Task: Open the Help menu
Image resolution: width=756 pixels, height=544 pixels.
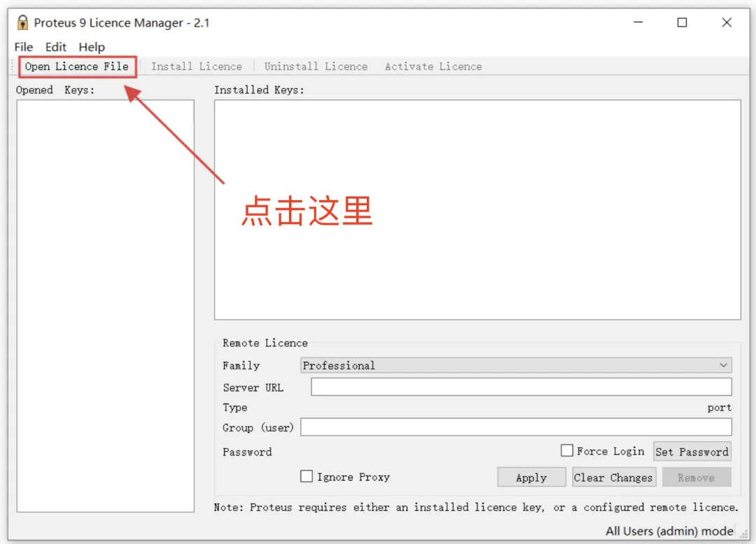Action: [x=92, y=47]
